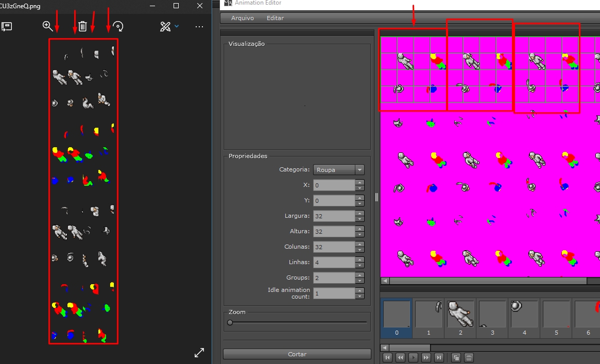This screenshot has height=364, width=600.
Task: Click the Zoom slider handle
Action: tap(230, 322)
